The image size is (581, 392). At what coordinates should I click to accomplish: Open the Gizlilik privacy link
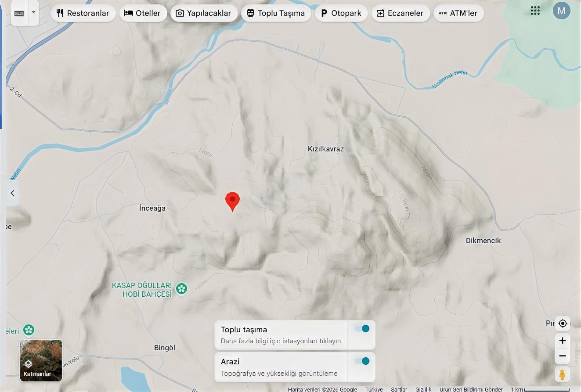point(423,389)
